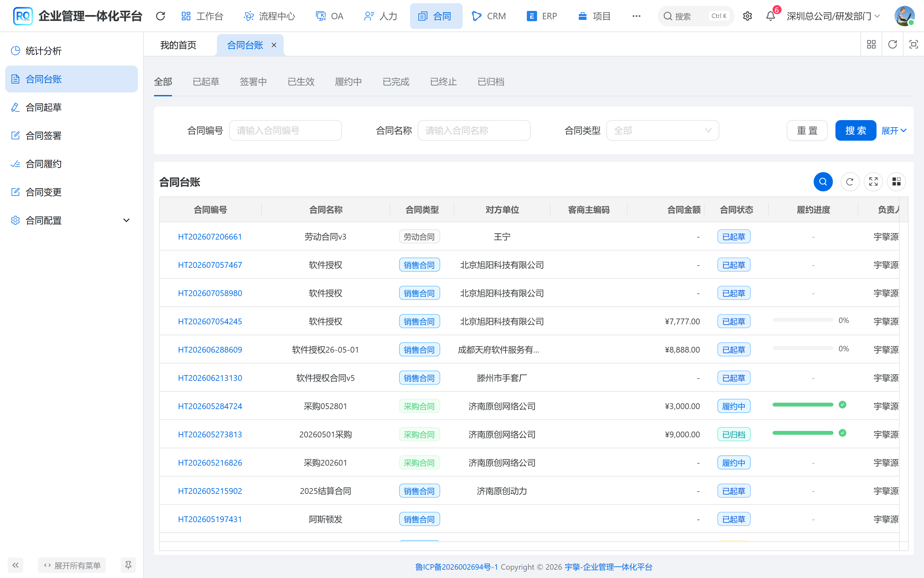This screenshot has width=924, height=578.
Task: Switch to 我的首页 tab
Action: pos(178,45)
